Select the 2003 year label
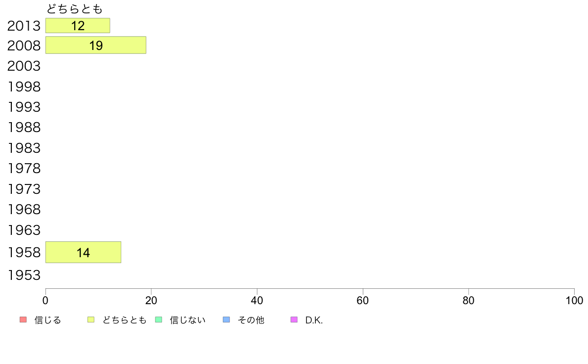The width and height of the screenshot is (588, 364). click(24, 66)
